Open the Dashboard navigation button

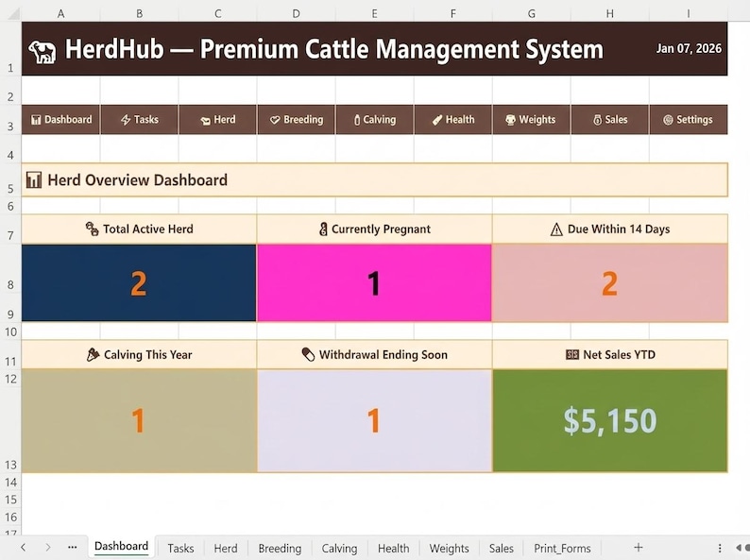60,120
